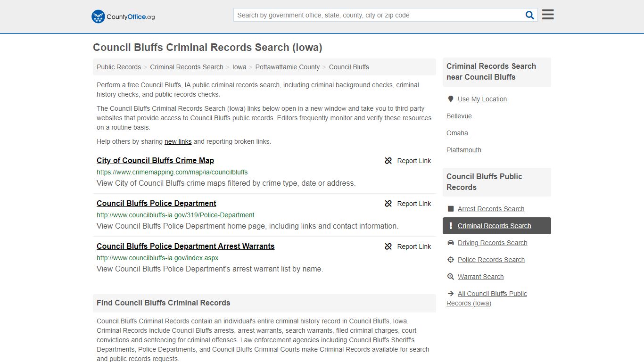View All Council Bluffs Public Records (Iowa)
The width and height of the screenshot is (644, 362).
(x=487, y=298)
